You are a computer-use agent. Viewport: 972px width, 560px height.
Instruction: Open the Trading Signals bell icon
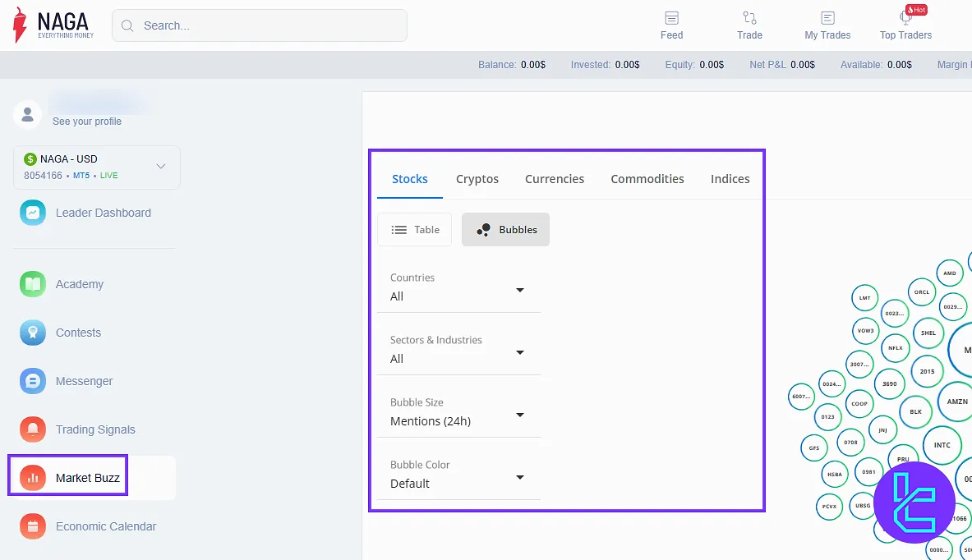(x=33, y=429)
